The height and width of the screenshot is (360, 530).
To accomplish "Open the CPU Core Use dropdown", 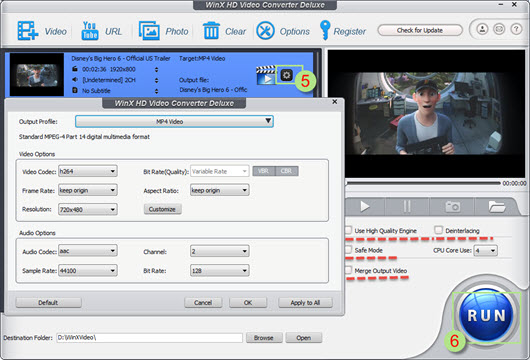I will click(485, 250).
